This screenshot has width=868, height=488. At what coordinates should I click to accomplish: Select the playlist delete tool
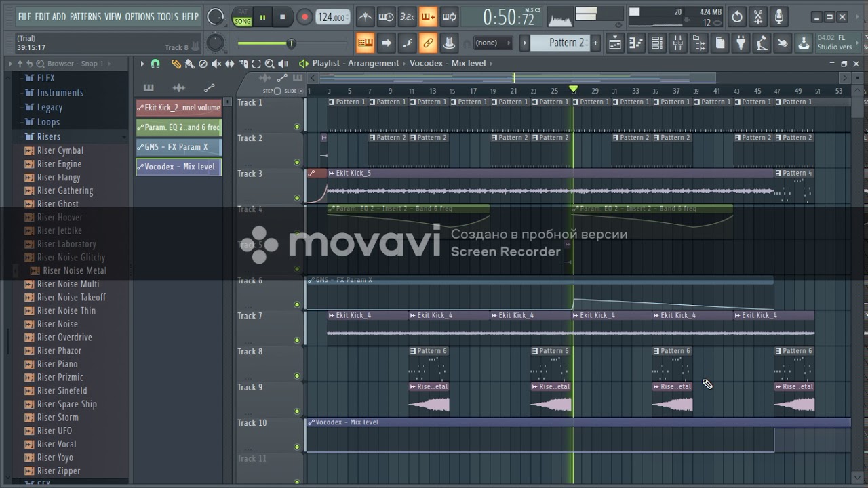click(203, 64)
